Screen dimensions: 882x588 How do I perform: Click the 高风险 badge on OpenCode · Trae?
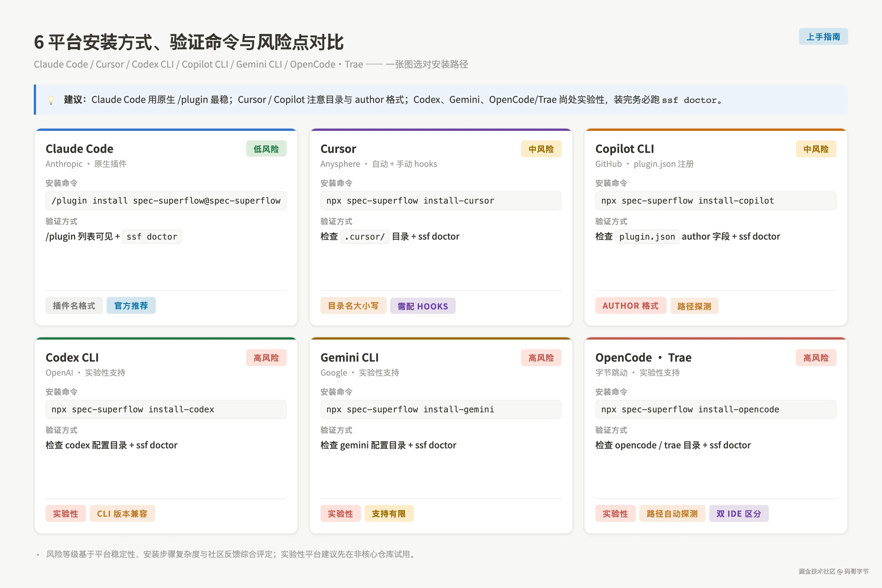point(816,358)
